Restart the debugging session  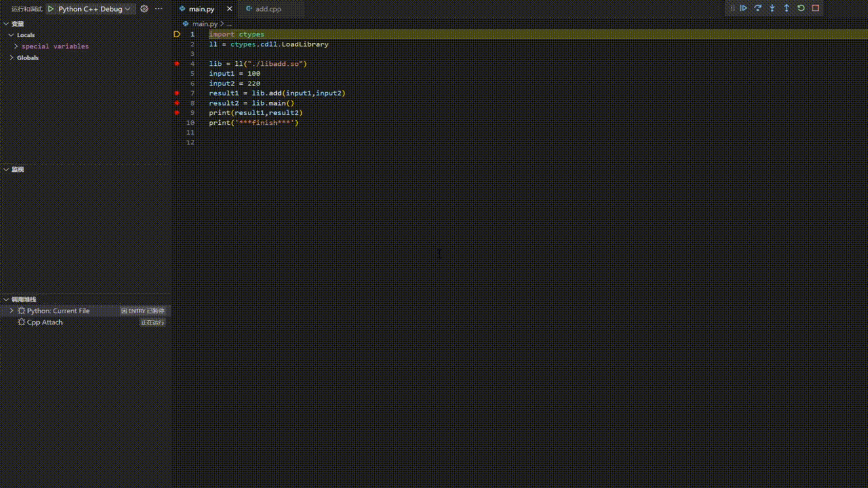pyautogui.click(x=801, y=8)
